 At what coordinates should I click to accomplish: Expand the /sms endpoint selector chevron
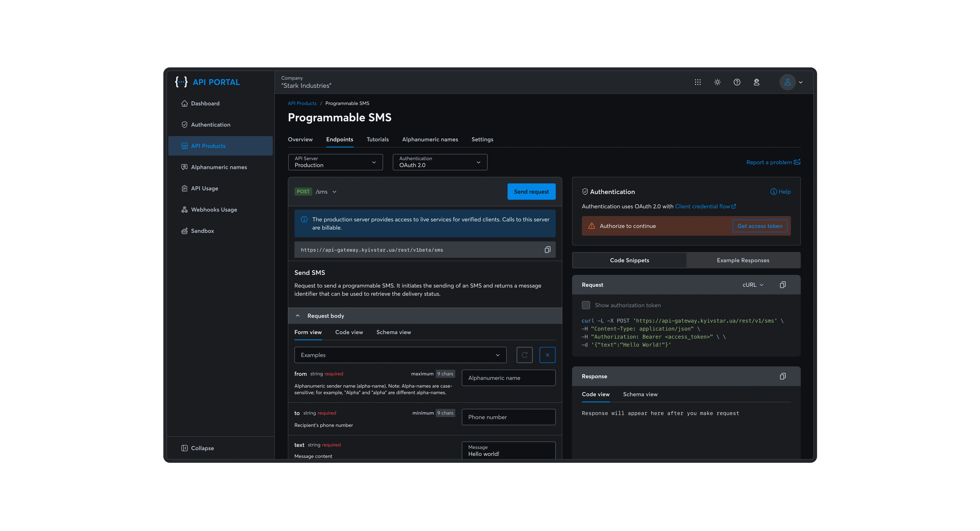coord(334,192)
